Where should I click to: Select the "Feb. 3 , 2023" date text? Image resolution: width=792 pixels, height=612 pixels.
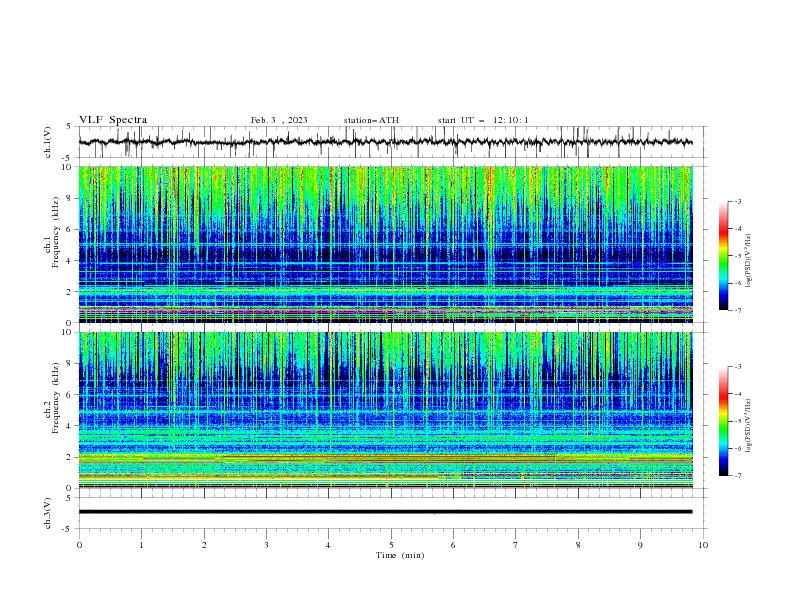(x=279, y=120)
